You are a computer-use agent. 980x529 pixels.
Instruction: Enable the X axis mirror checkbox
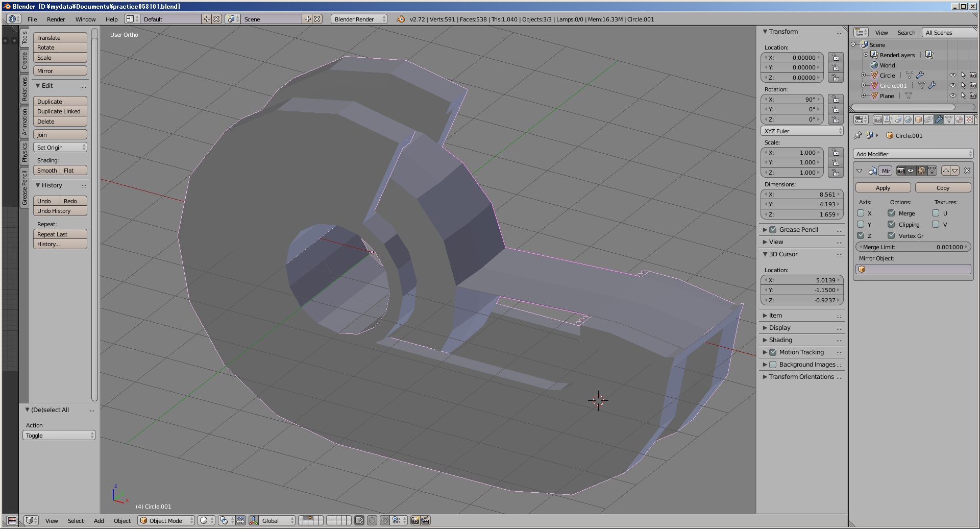[x=861, y=213]
